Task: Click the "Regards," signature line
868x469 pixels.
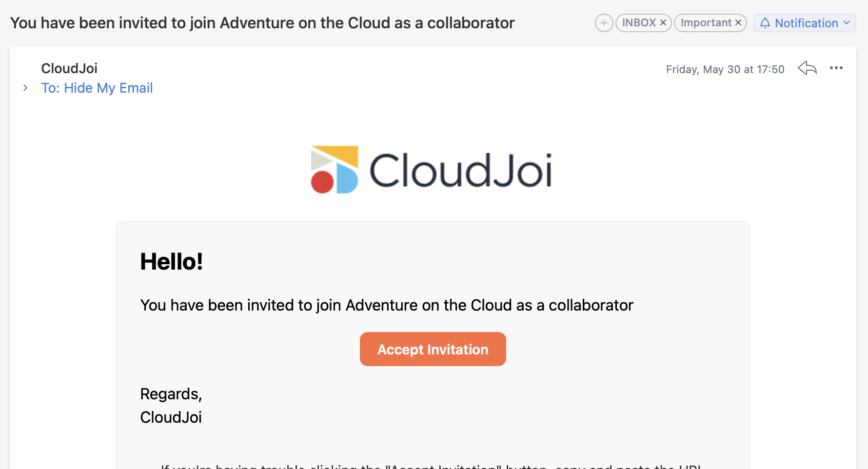Action: [x=171, y=394]
